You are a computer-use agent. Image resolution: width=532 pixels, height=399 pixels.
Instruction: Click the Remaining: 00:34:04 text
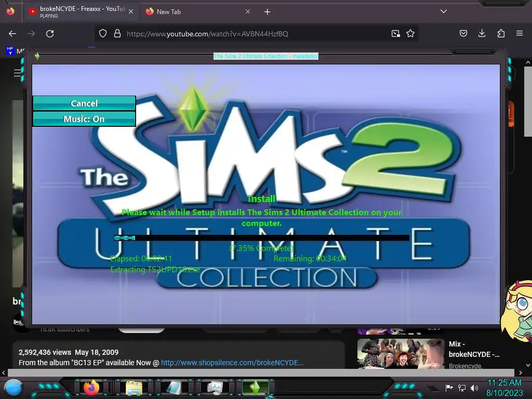tap(310, 259)
